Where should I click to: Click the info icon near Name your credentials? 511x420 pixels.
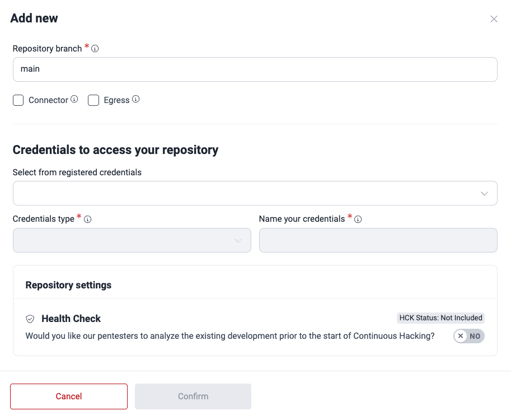(x=358, y=220)
